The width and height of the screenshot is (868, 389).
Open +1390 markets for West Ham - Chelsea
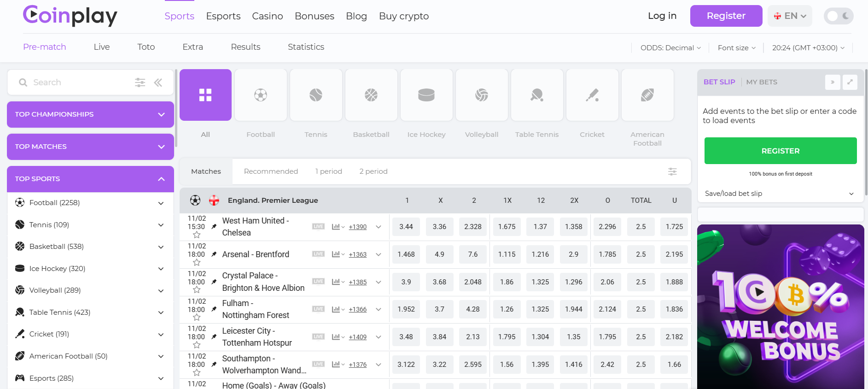358,227
